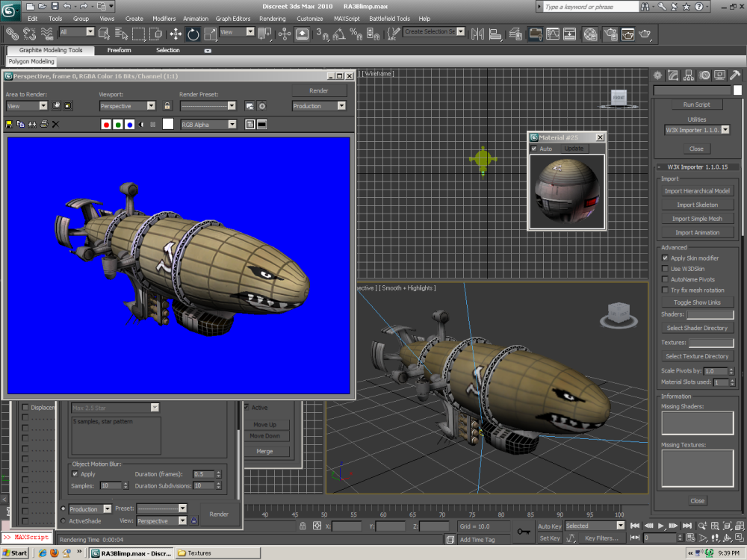
Task: Click object color swatch in command panel
Action: [x=737, y=90]
